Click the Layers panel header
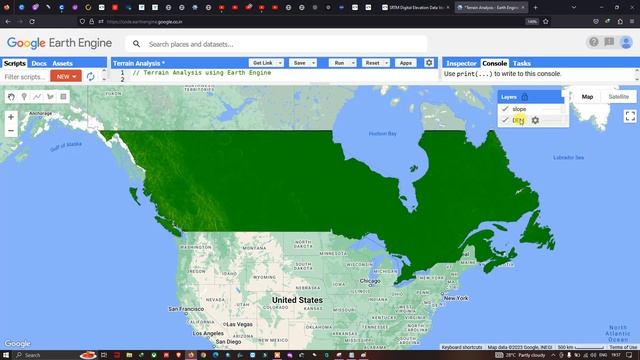This screenshot has height=360, width=640. click(x=530, y=97)
